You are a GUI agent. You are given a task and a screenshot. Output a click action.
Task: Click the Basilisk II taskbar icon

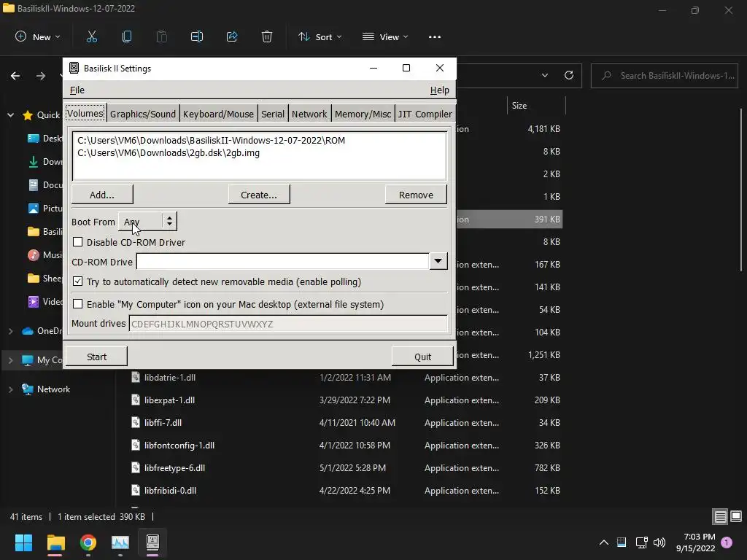pos(152,542)
